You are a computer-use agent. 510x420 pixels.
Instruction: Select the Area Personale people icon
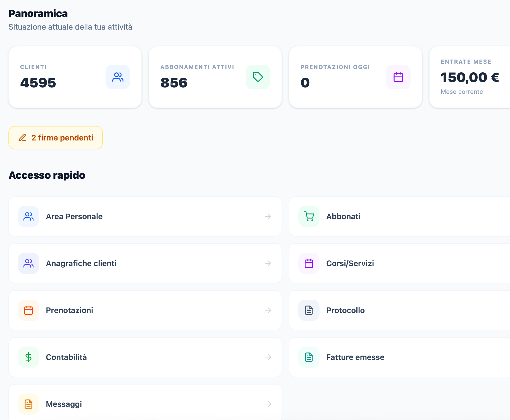tap(28, 216)
